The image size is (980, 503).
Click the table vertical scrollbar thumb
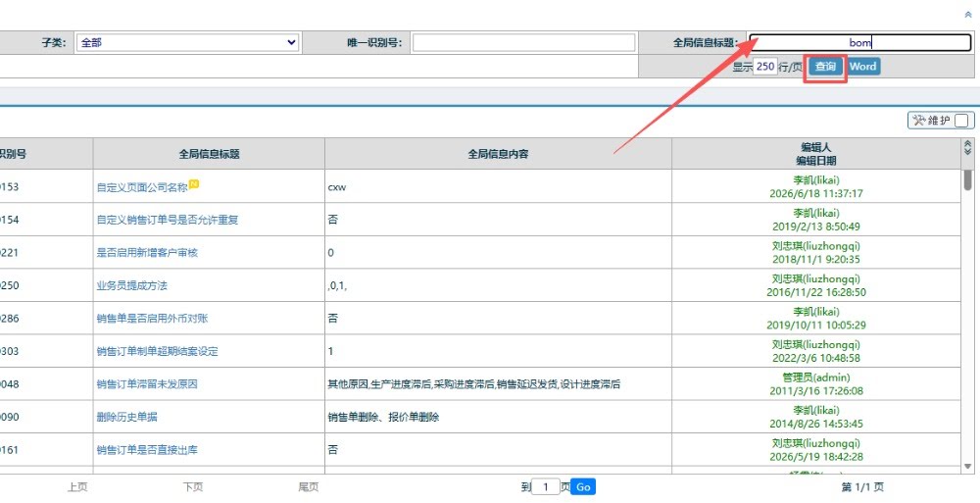click(x=968, y=180)
